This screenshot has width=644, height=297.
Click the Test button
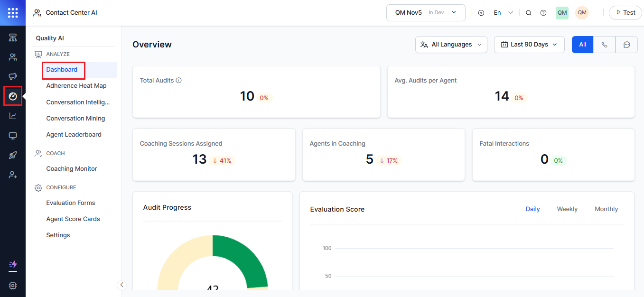[x=625, y=13]
